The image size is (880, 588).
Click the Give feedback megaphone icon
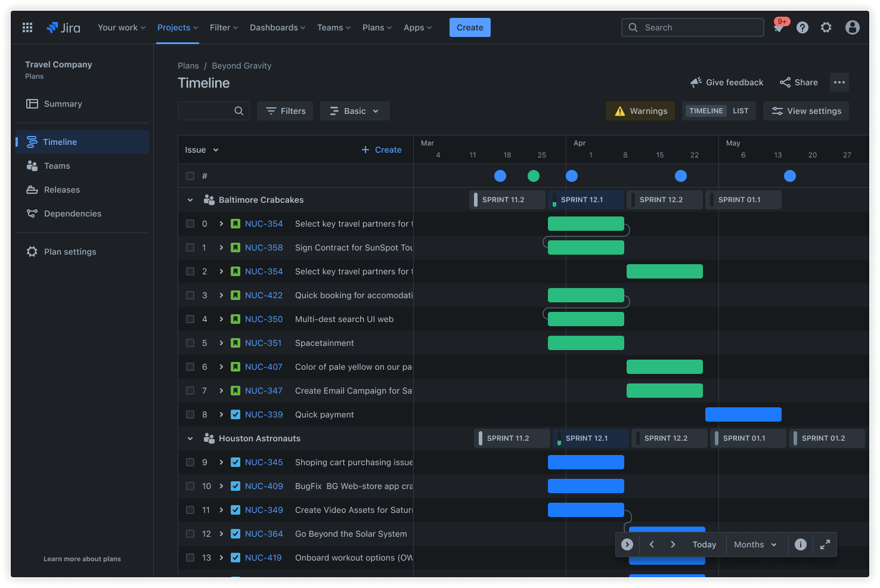(696, 82)
